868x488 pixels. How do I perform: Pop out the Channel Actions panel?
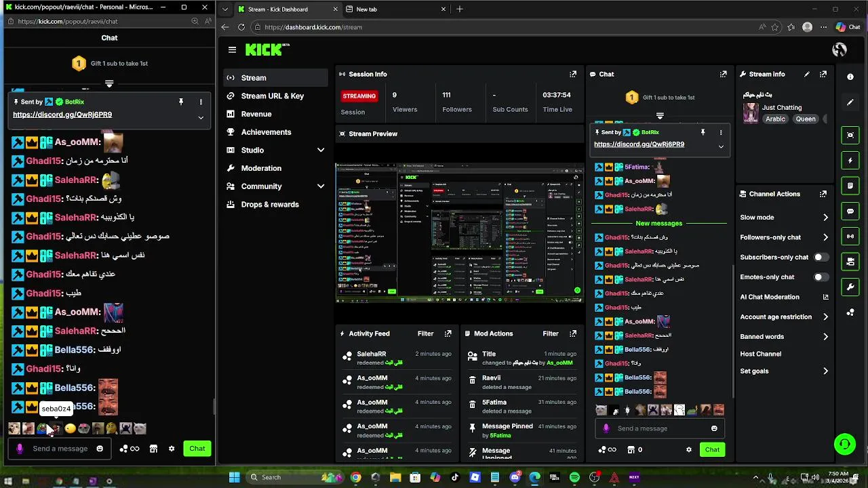(823, 194)
